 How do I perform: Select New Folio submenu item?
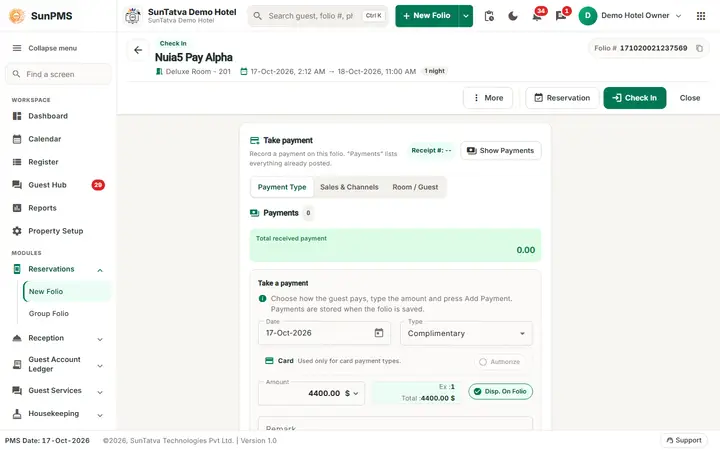click(x=67, y=292)
